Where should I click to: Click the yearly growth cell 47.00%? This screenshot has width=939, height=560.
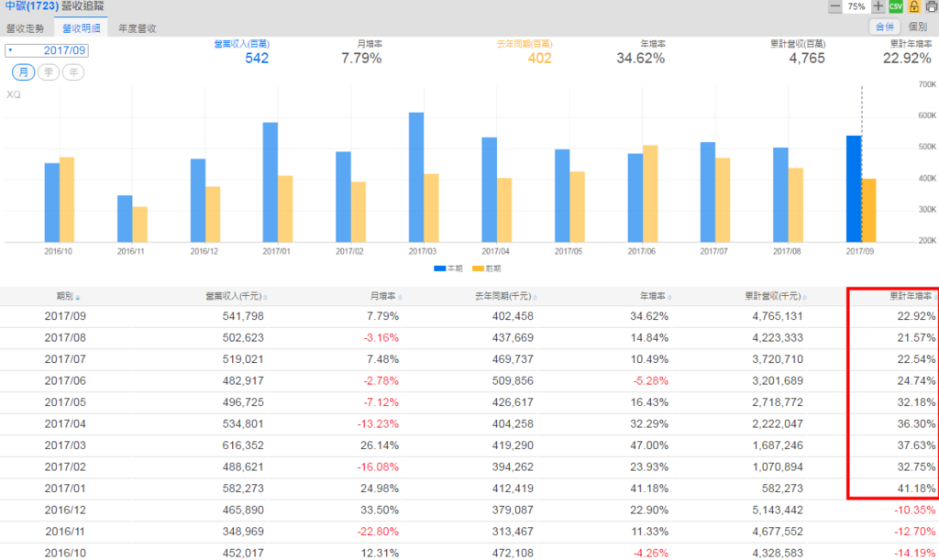(x=649, y=445)
